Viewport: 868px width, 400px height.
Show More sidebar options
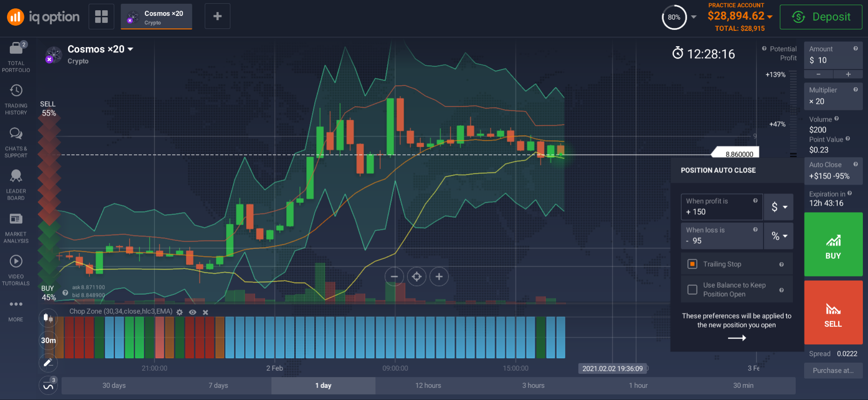[16, 310]
